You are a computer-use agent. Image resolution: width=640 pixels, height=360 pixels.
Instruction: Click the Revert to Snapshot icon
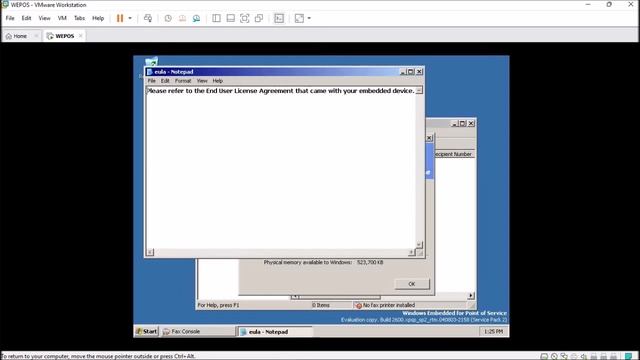click(x=182, y=18)
